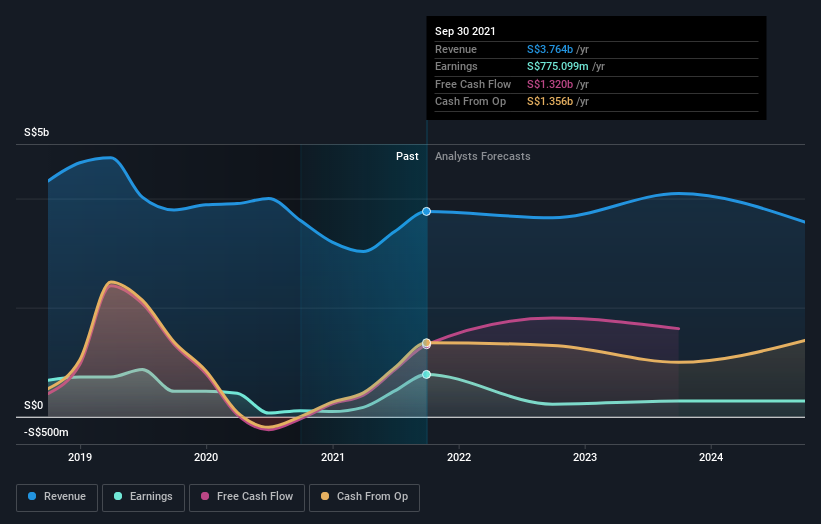Click the 2022 x-axis label
The height and width of the screenshot is (524, 821).
[459, 457]
